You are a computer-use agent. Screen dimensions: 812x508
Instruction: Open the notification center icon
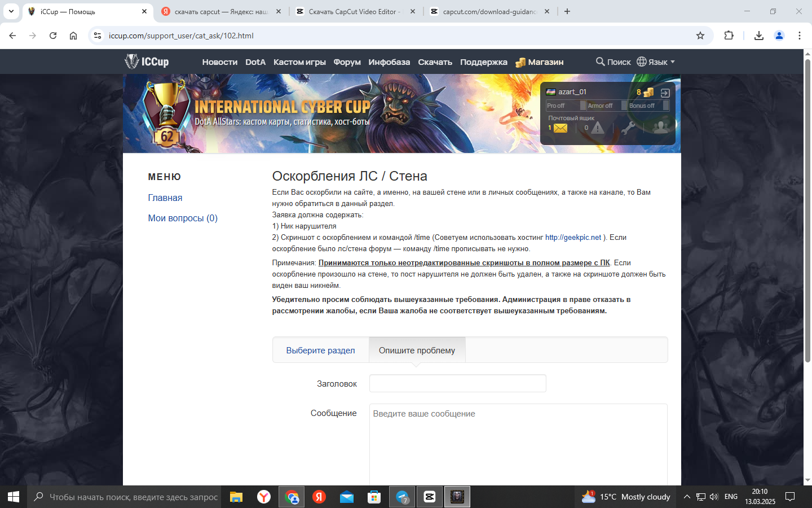(x=790, y=497)
